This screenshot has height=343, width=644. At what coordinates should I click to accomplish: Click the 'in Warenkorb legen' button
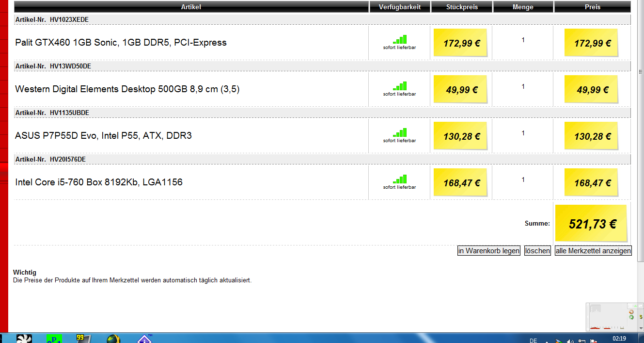click(x=489, y=251)
